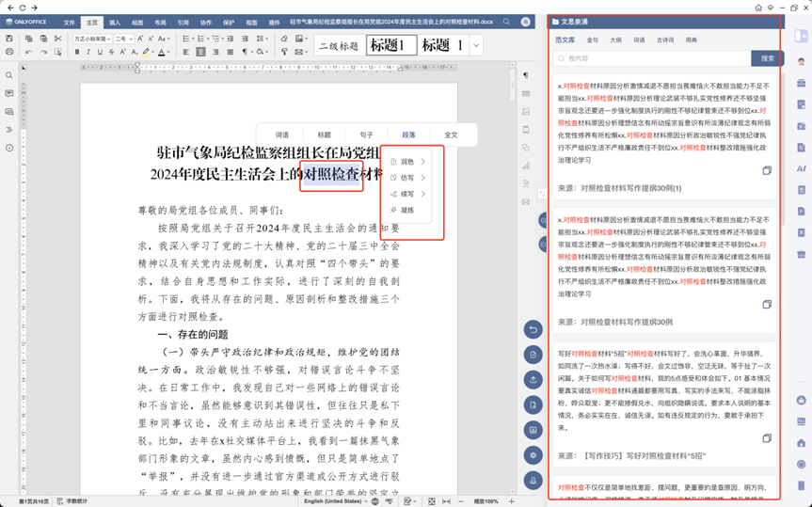Select the 全文 option in popup
This screenshot has width=812, height=507.
[451, 135]
